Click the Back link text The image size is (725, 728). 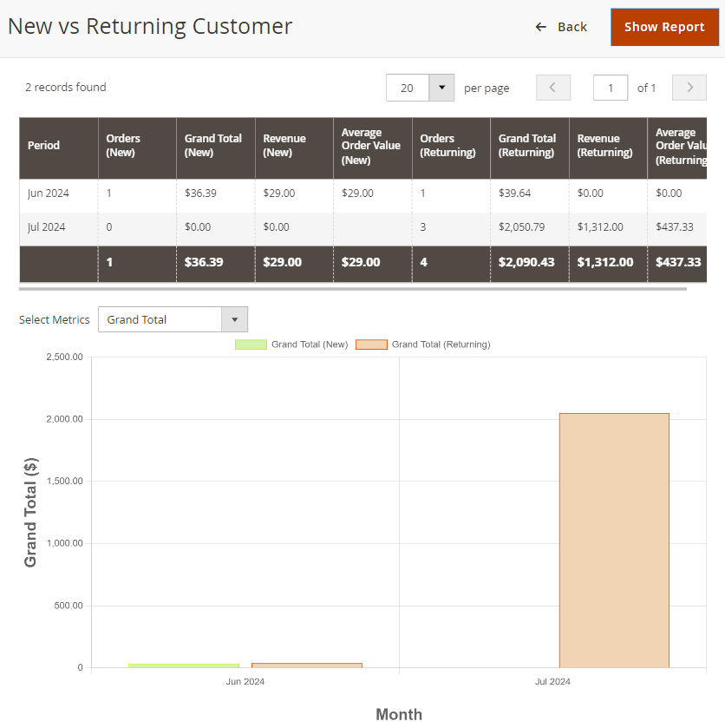tap(572, 27)
